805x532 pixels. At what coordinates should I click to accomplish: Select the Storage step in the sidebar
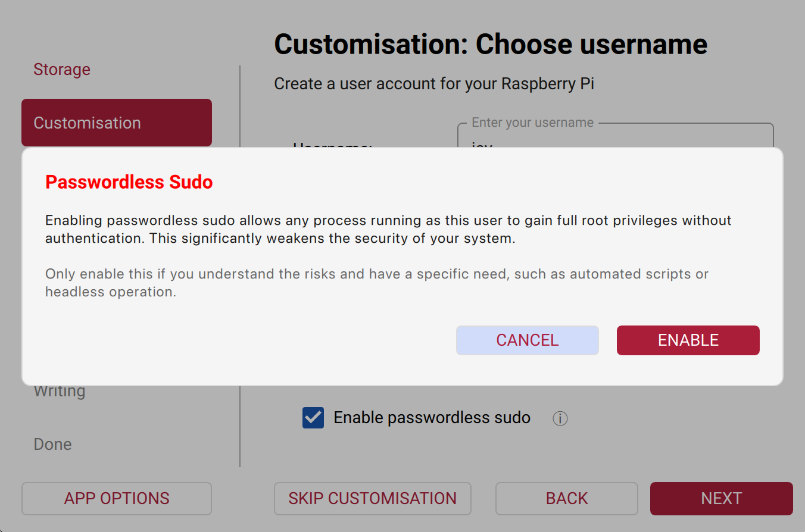(x=62, y=69)
